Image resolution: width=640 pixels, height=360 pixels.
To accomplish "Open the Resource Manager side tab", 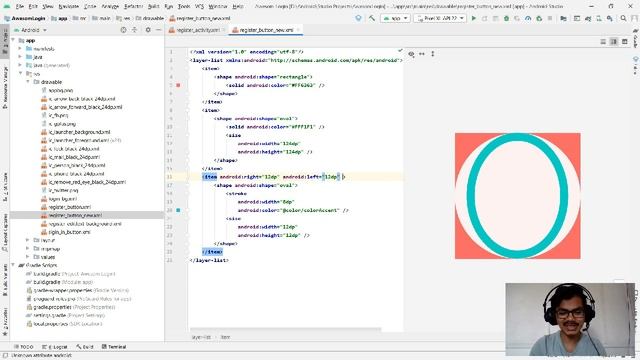I will pos(5,88).
